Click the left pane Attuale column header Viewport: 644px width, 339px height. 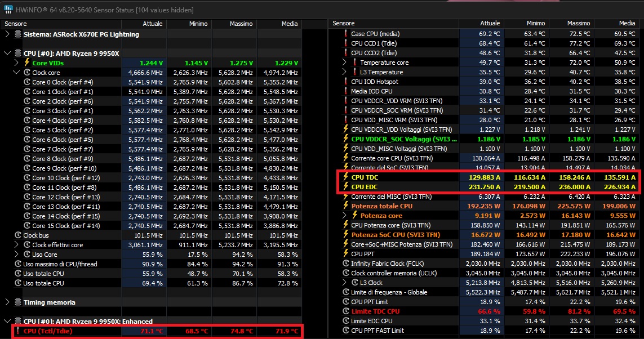[x=144, y=24]
